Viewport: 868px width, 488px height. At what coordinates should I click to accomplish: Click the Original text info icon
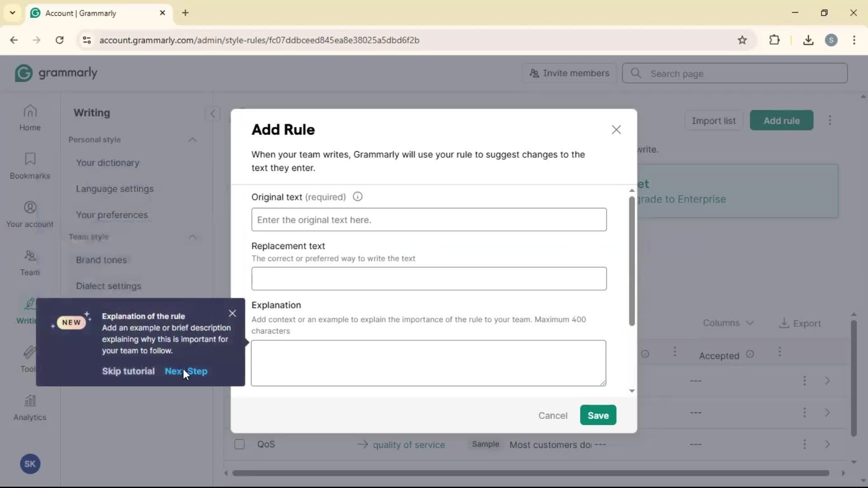358,197
